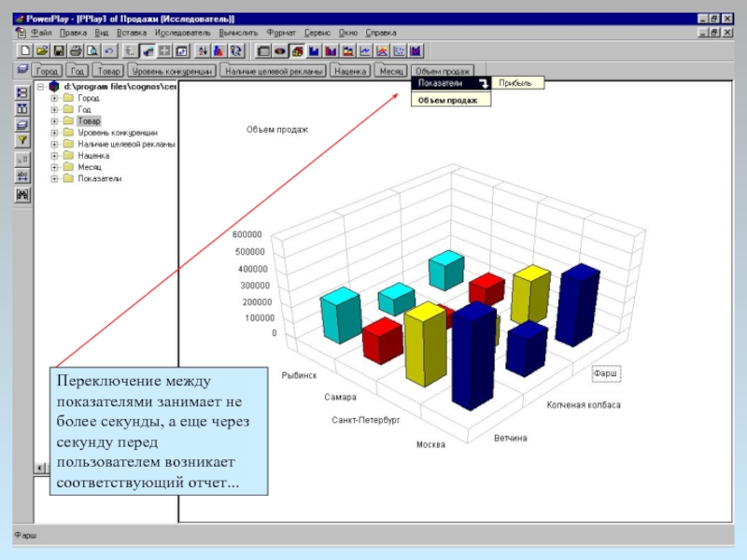Open the Файл menu
The height and width of the screenshot is (560, 747).
tap(41, 33)
